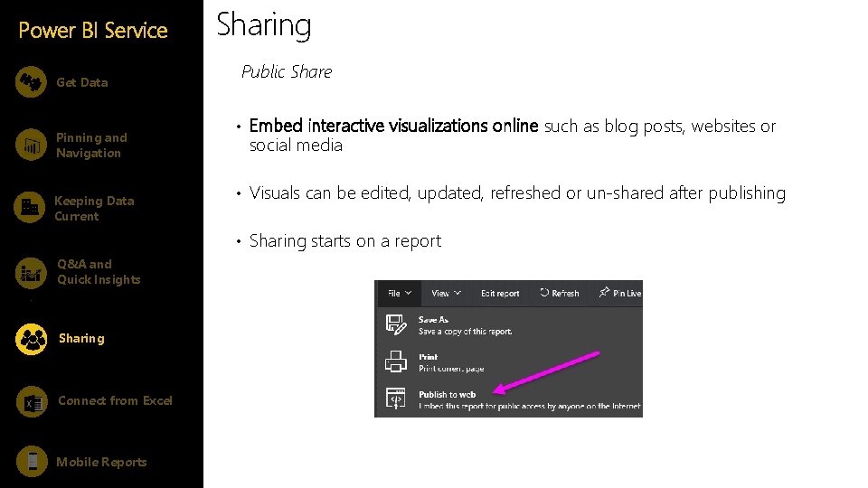Click the Publish to web icon
The width and height of the screenshot is (868, 488).
point(396,399)
